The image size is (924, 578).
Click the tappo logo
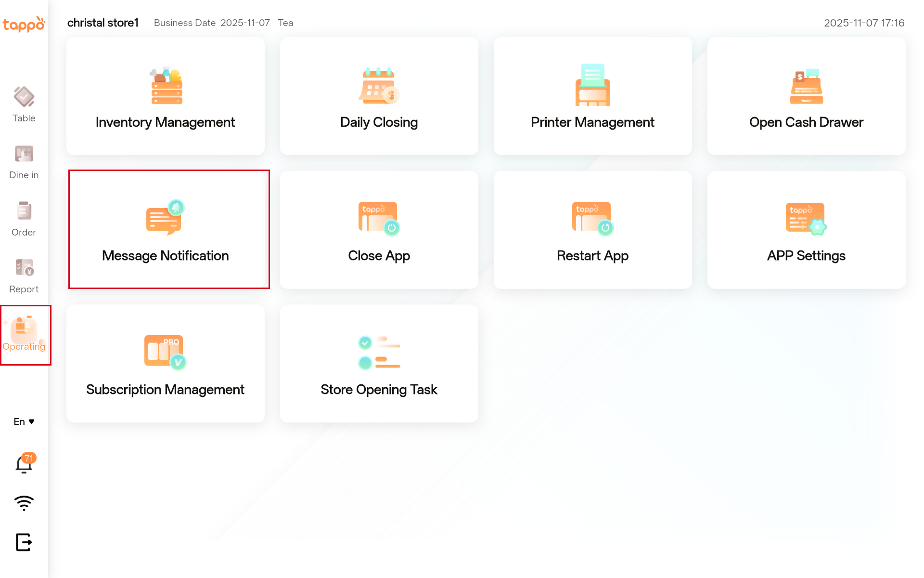click(24, 24)
